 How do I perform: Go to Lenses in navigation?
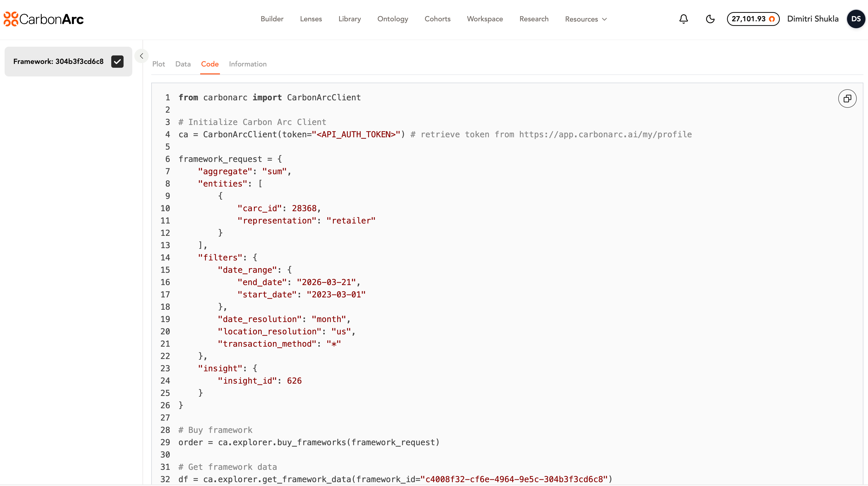311,19
